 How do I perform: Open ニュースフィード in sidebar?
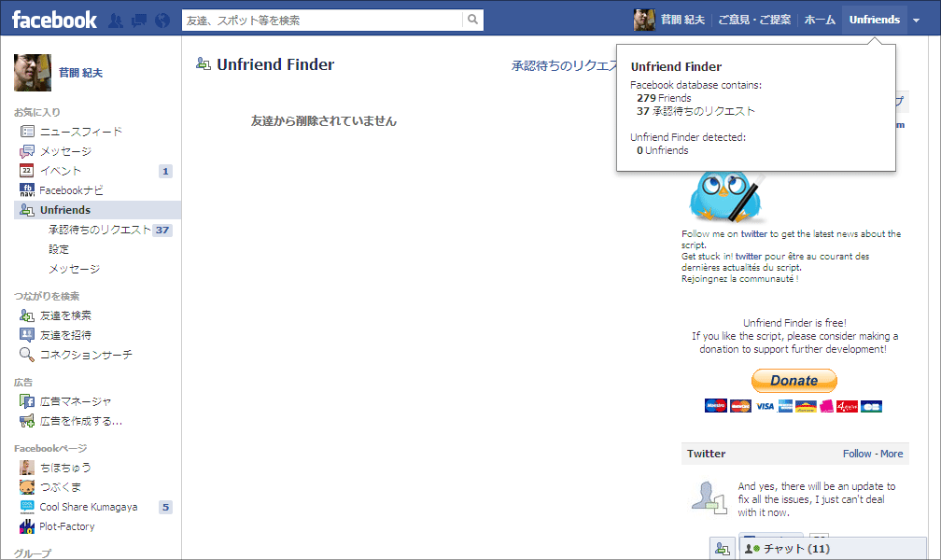pos(81,132)
